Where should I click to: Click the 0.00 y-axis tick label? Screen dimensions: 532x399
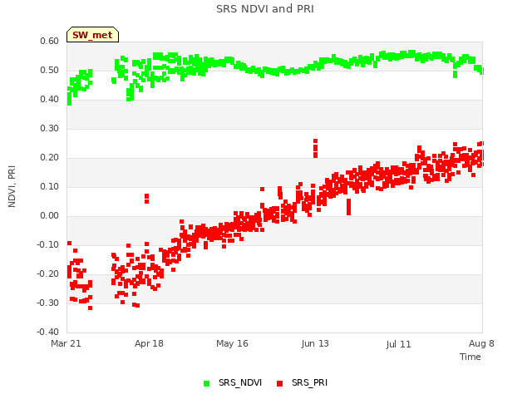pos(50,216)
